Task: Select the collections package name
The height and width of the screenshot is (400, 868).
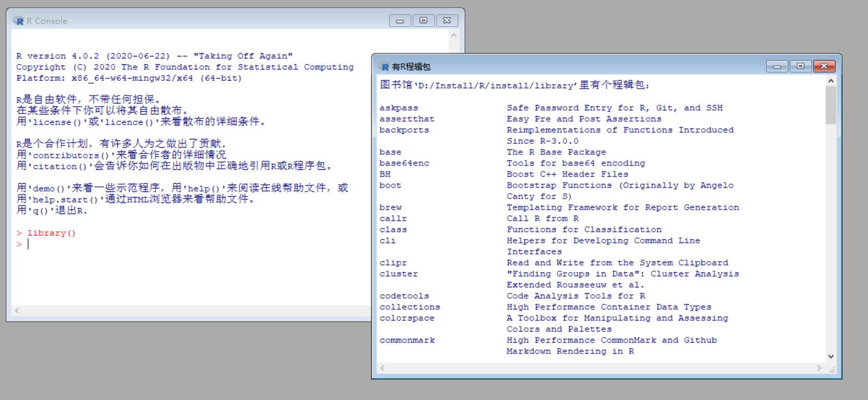Action: (410, 307)
